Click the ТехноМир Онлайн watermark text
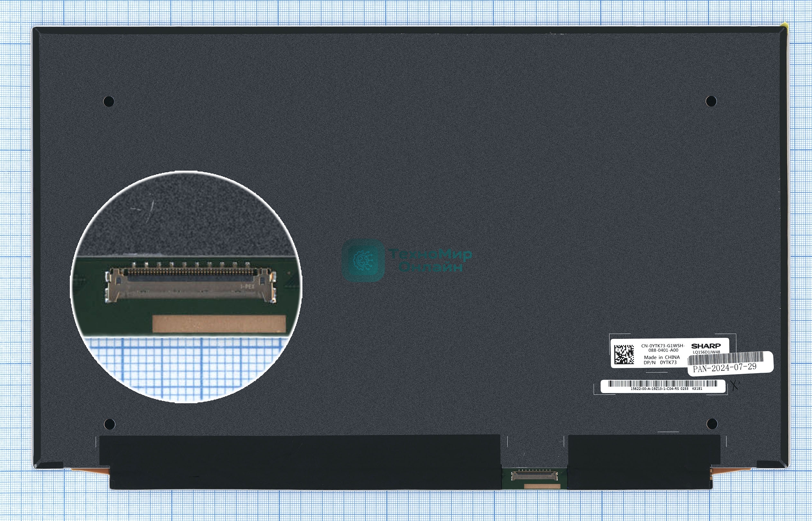812x521 pixels. pos(430,260)
